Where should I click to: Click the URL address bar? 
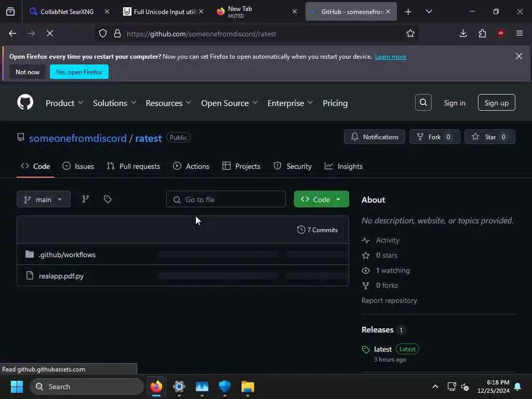(x=258, y=34)
